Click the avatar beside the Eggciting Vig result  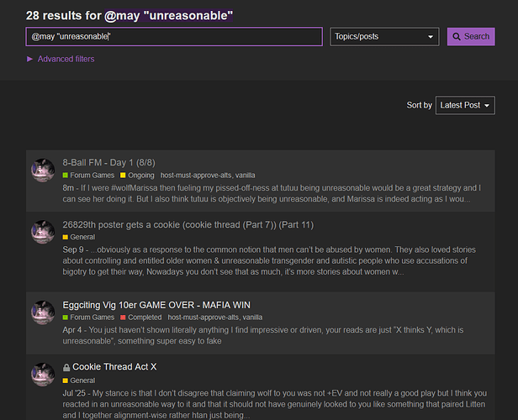[43, 312]
